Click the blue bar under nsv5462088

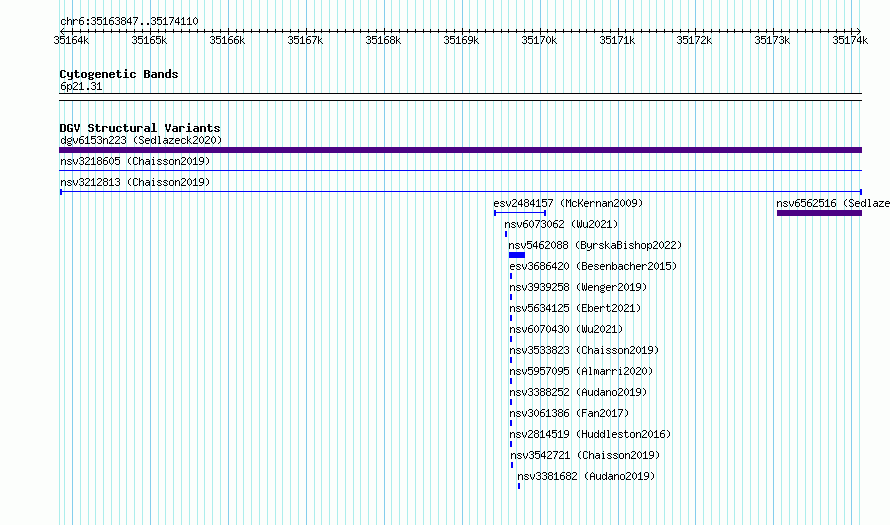(517, 255)
